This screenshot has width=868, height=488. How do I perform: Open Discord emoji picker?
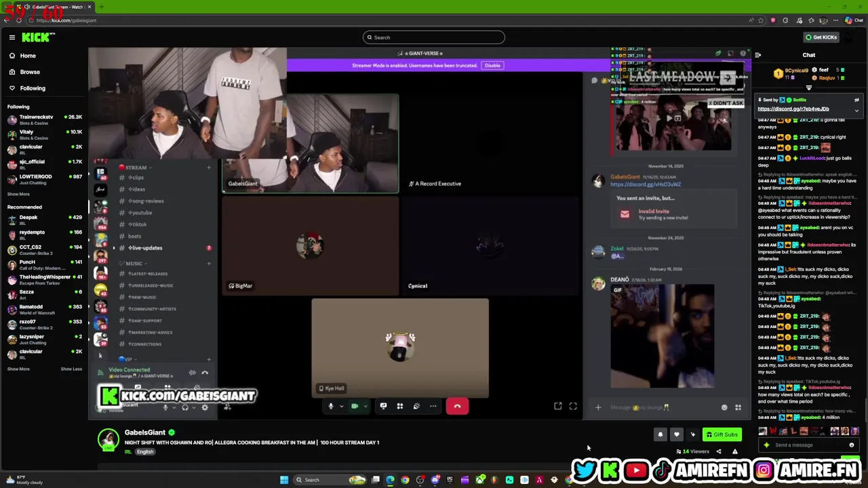click(724, 407)
